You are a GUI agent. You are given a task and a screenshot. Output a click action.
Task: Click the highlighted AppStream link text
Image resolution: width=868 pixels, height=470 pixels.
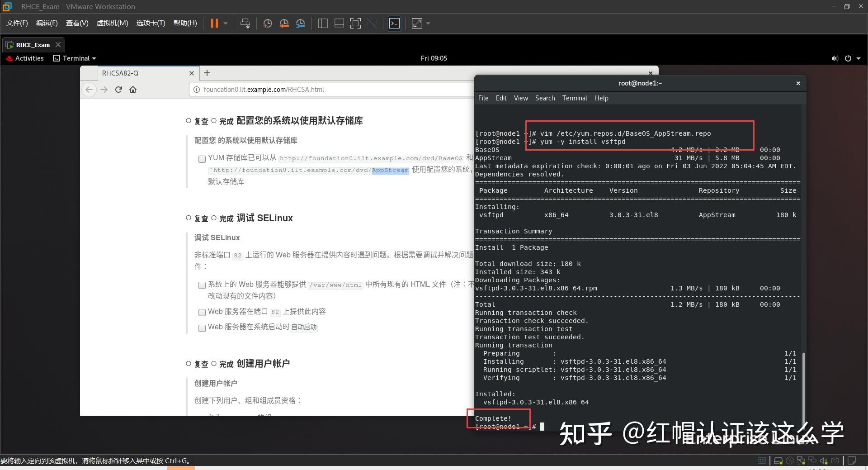tap(390, 170)
